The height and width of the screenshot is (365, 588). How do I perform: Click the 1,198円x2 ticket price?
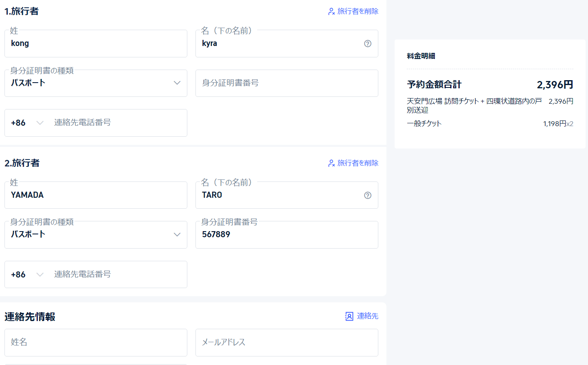coord(558,124)
